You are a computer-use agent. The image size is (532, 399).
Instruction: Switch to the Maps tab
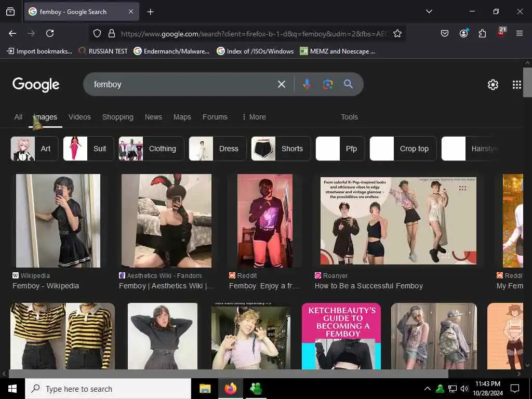182,117
